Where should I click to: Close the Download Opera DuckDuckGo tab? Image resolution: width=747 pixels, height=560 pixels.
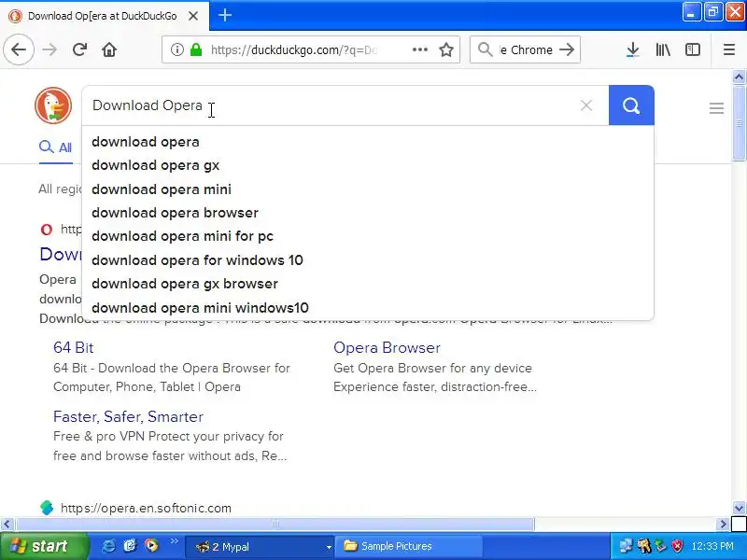[193, 16]
